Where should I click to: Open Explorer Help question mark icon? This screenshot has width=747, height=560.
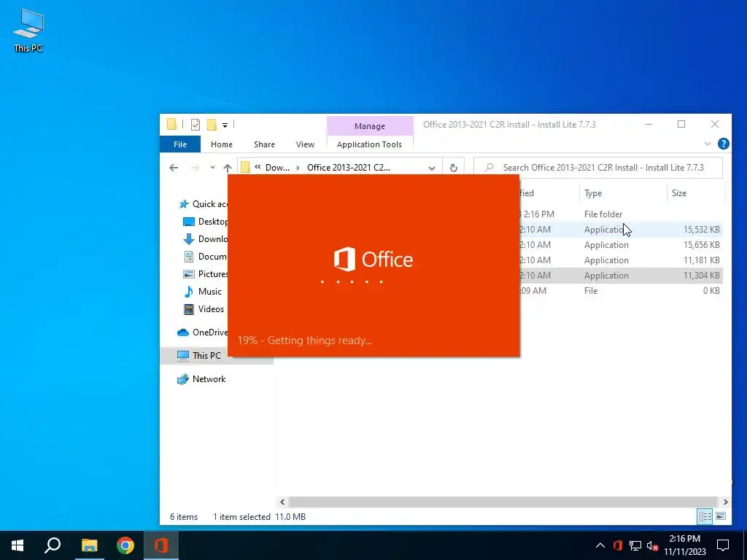(x=723, y=144)
